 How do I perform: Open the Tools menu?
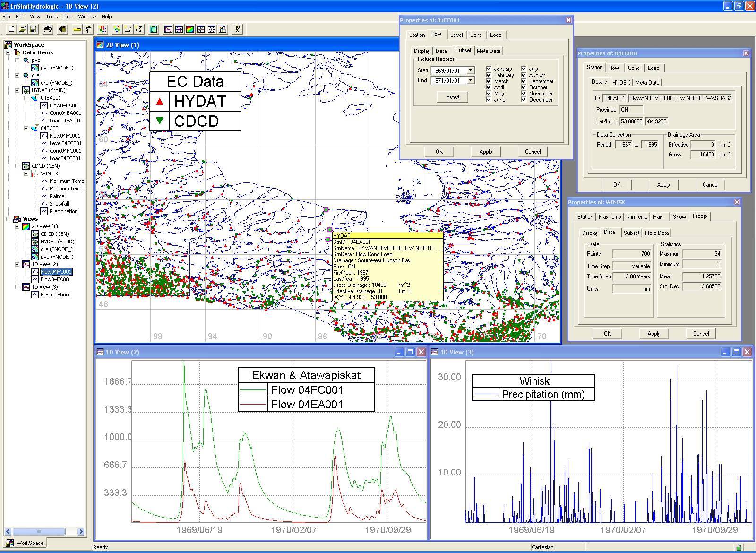tap(52, 17)
